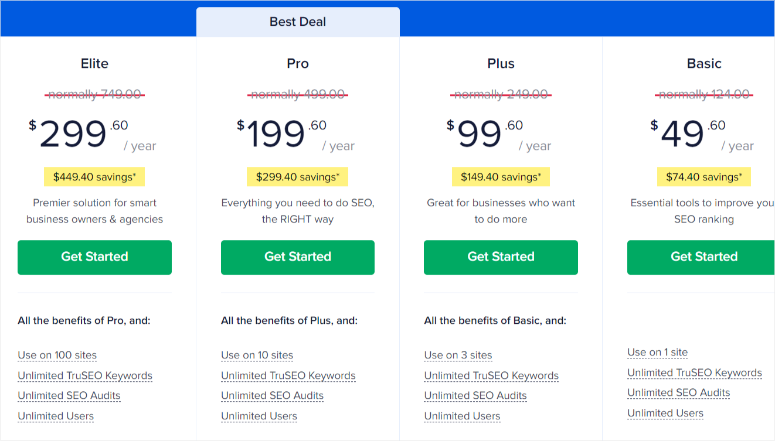
Task: Select the Best Deal label above Pro
Action: click(x=298, y=22)
